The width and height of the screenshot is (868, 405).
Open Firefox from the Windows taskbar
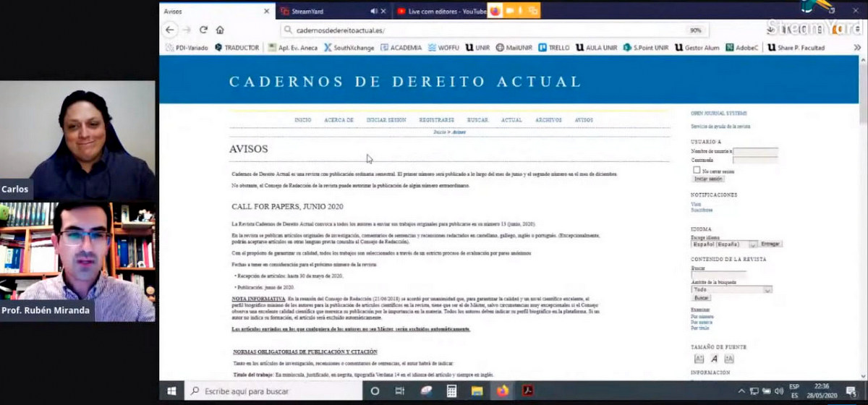pos(502,391)
